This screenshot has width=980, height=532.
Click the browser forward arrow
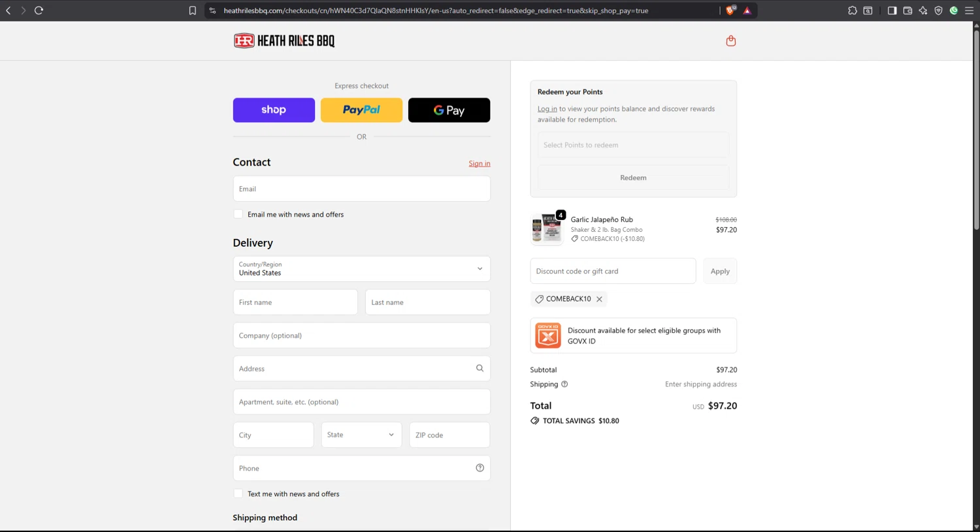(24, 10)
